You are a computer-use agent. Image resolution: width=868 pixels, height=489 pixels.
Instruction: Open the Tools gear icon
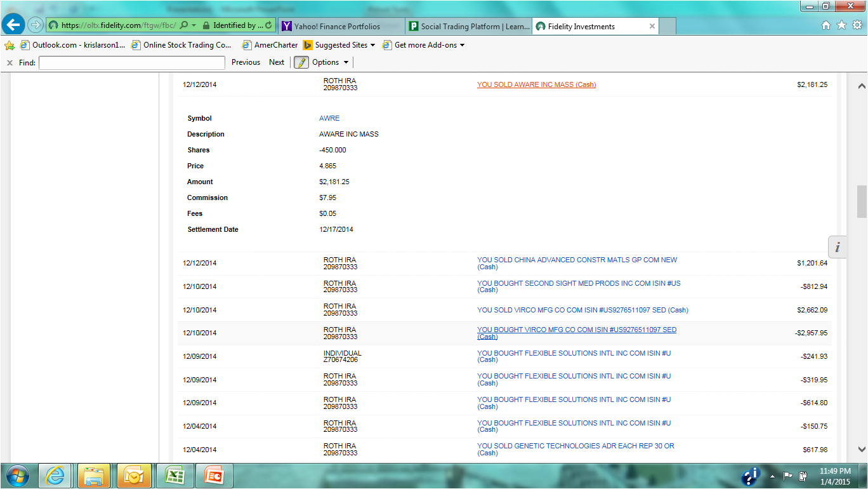click(x=857, y=25)
